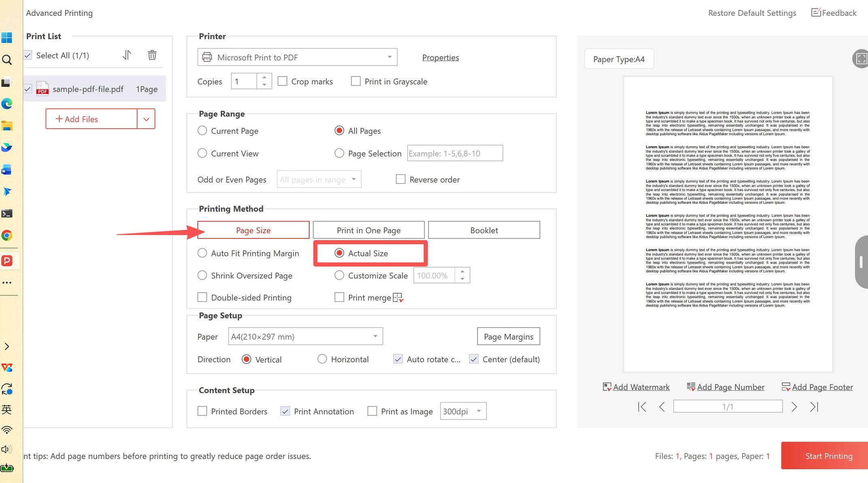
Task: Open Odd or Even Pages dropdown
Action: pyautogui.click(x=319, y=179)
